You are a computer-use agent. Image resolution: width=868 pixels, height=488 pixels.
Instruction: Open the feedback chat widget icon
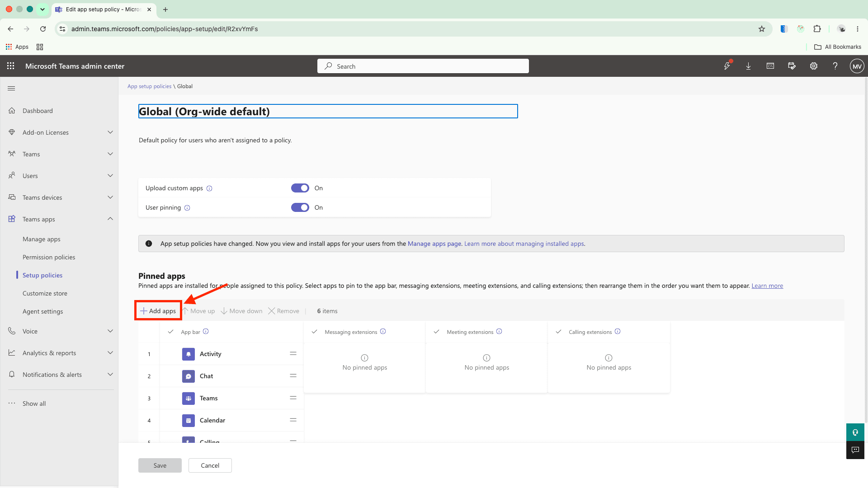pos(855,450)
